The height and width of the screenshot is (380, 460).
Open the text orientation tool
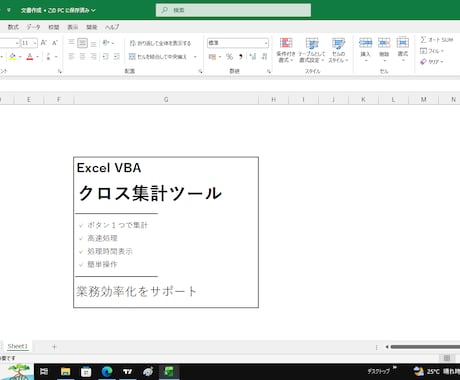[x=108, y=43]
